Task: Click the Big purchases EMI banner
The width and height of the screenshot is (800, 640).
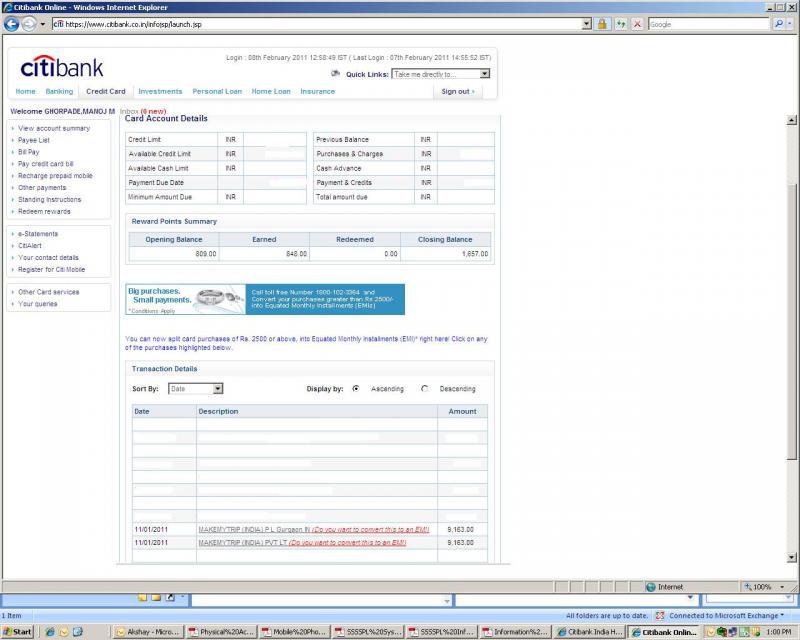Action: [265, 299]
